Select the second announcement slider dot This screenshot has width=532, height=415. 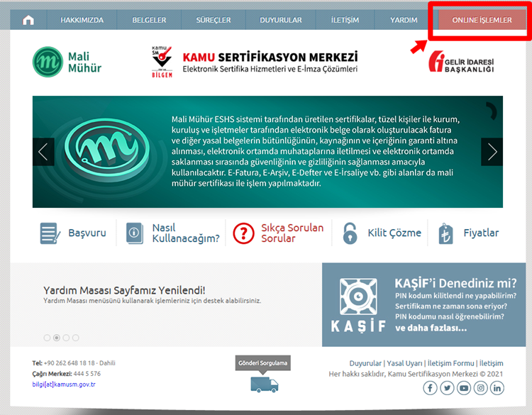(57, 338)
